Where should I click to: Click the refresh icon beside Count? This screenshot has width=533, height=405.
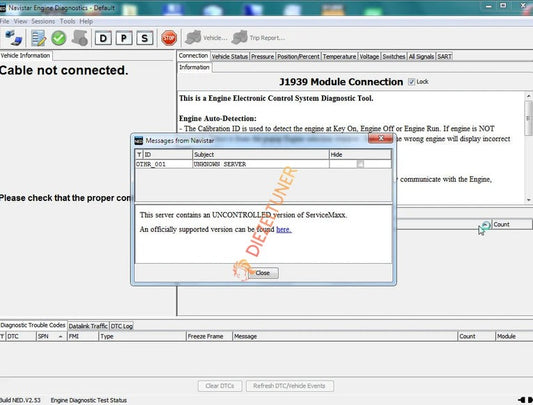click(486, 224)
